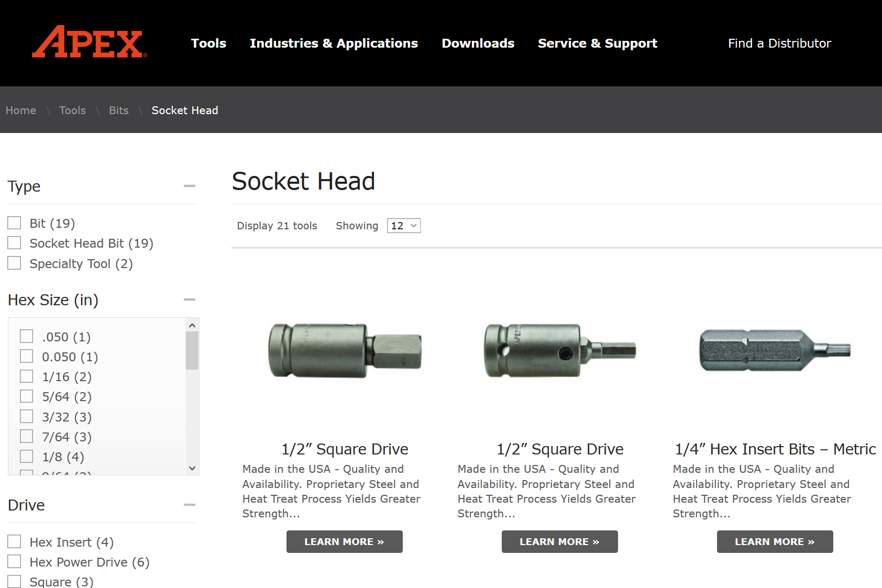Click the Apex logo
The height and width of the screenshot is (588, 882).
coord(90,42)
